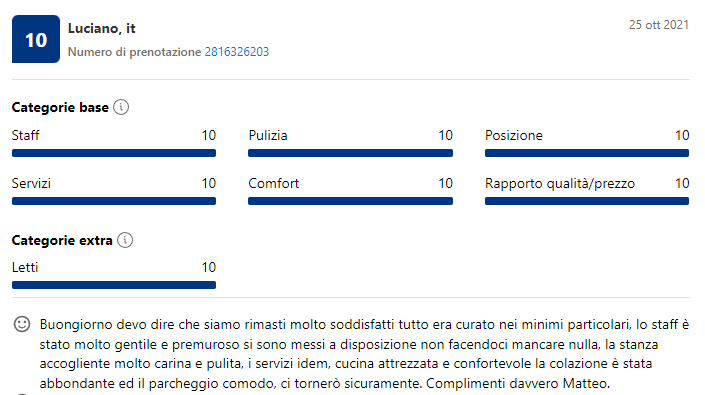Click the Letti category label
Image resolution: width=705 pixels, height=395 pixels.
pyautogui.click(x=25, y=267)
